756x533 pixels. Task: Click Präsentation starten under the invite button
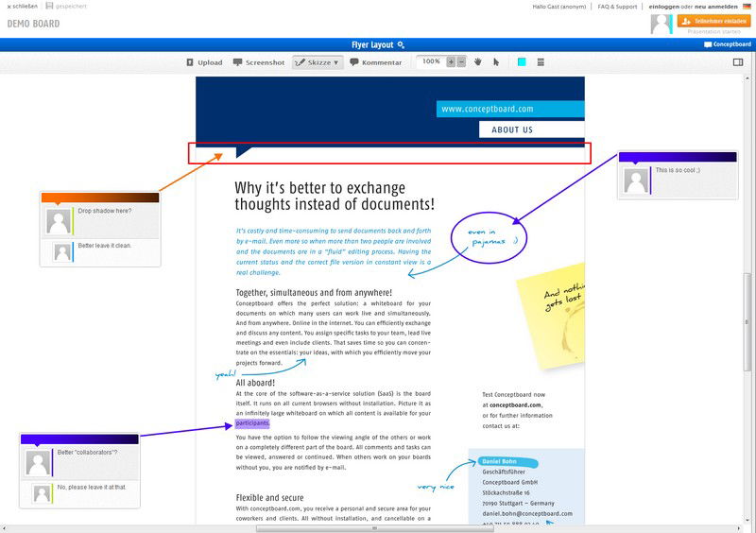(714, 31)
